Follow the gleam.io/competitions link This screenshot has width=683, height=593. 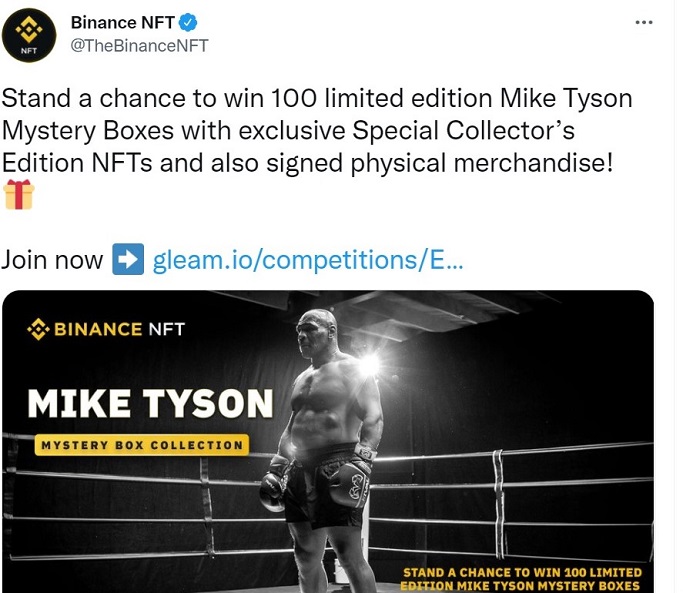click(x=308, y=260)
